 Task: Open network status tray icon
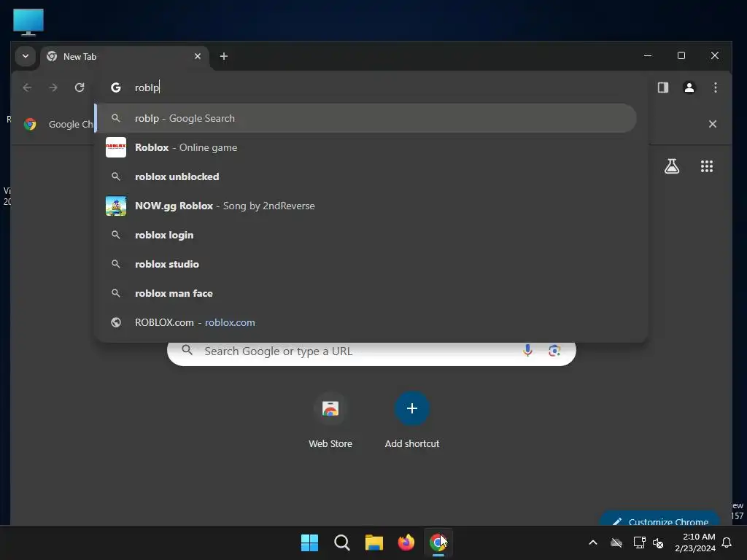point(639,542)
